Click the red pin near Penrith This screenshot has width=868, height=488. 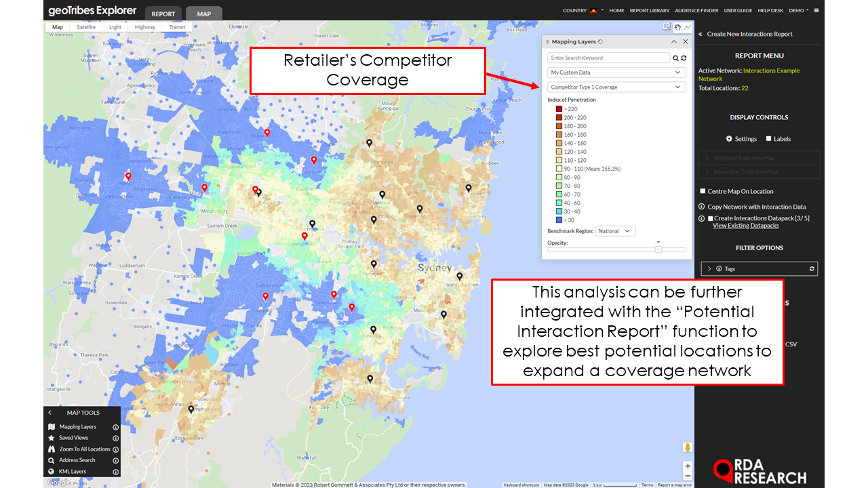[x=128, y=176]
